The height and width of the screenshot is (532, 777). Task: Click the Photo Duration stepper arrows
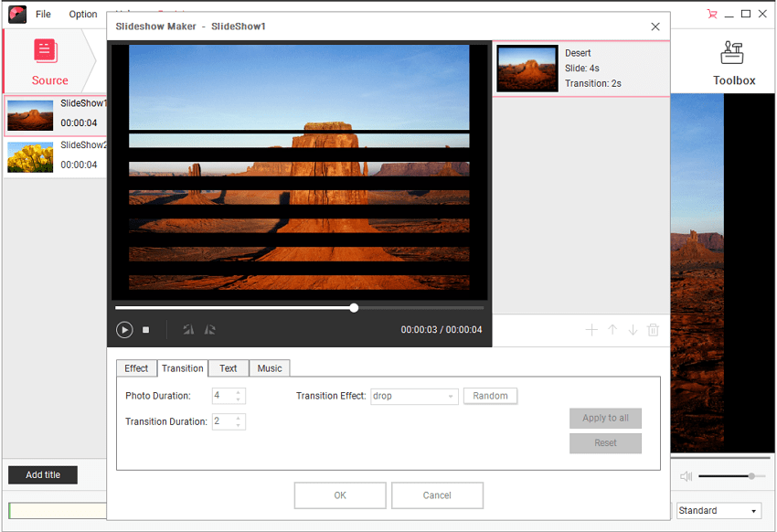[239, 396]
